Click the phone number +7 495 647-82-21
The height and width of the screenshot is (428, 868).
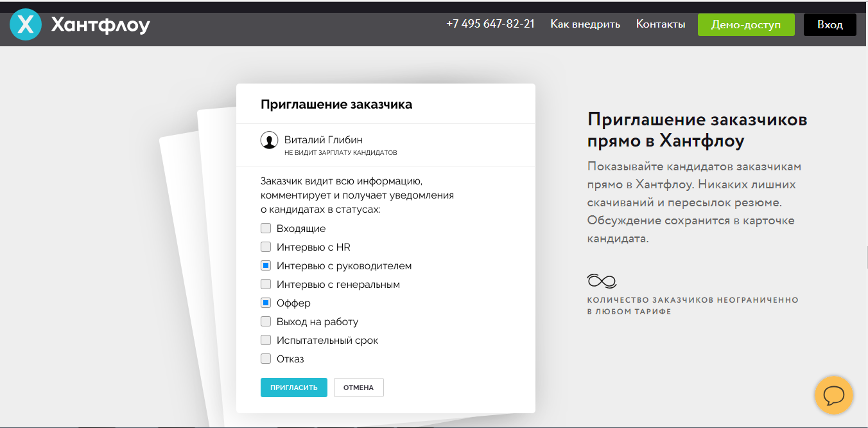click(x=490, y=24)
